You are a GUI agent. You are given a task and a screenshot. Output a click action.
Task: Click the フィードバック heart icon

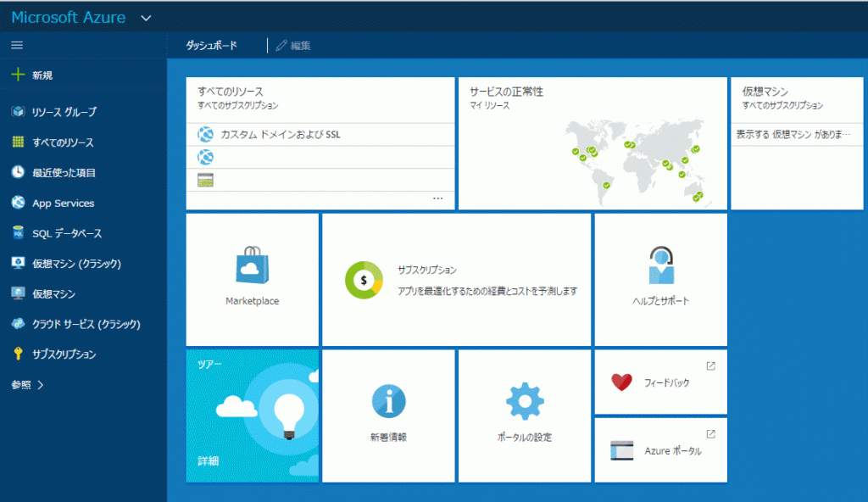pyautogui.click(x=621, y=382)
